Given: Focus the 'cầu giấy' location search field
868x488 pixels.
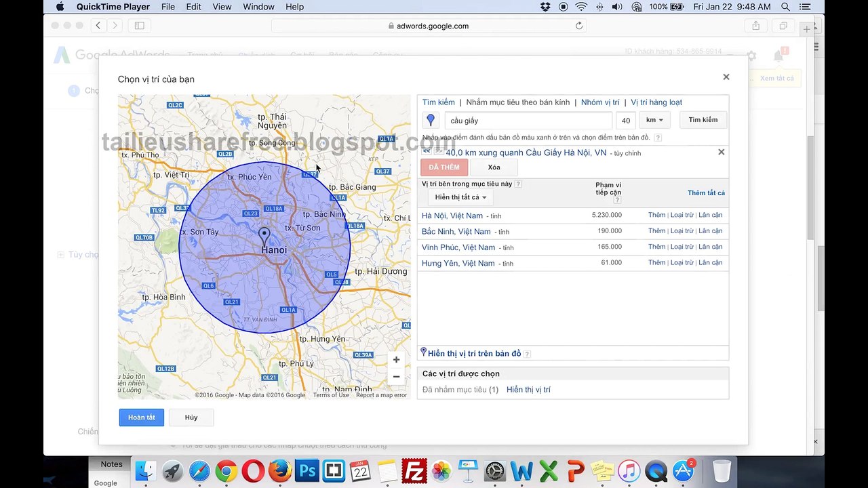Looking at the screenshot, I should [x=530, y=121].
